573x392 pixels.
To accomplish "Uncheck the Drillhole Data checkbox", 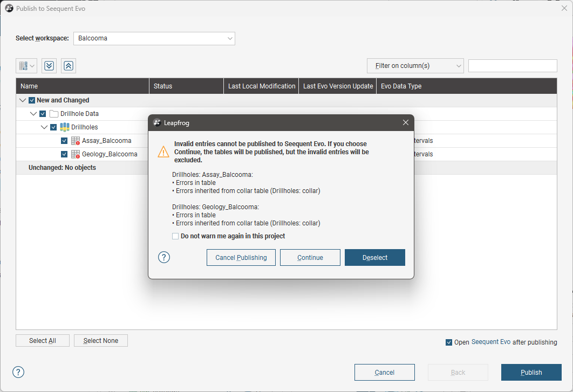I will [43, 114].
